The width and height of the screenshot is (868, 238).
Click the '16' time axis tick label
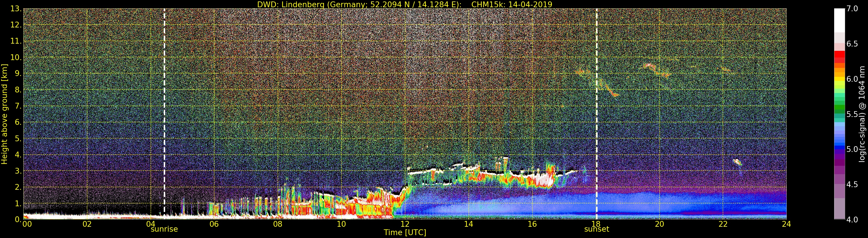[532, 224]
